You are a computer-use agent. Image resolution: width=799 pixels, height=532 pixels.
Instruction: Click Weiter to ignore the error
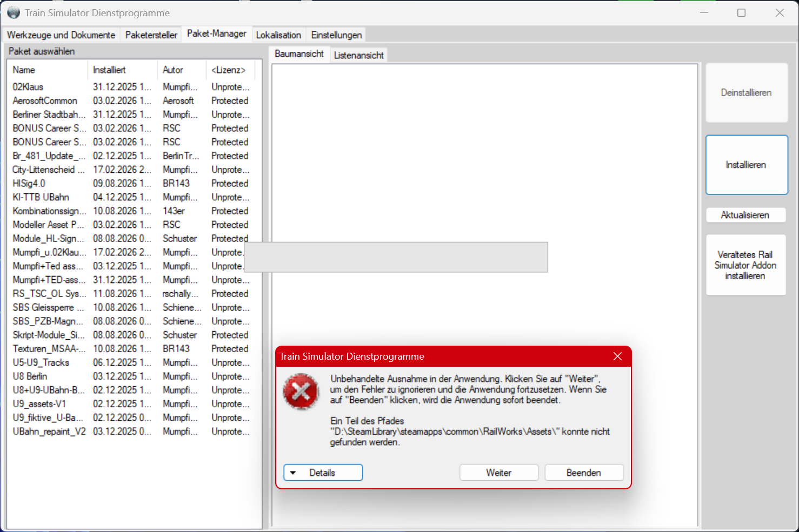[499, 473]
